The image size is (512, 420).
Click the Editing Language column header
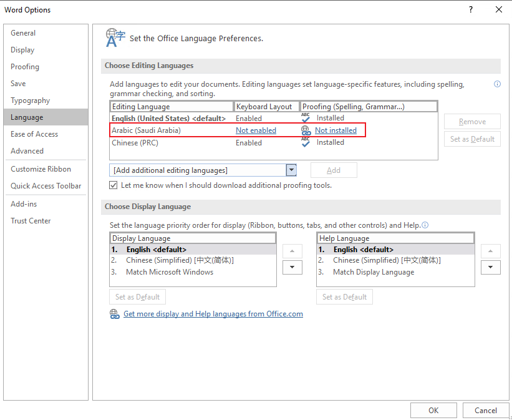[171, 107]
